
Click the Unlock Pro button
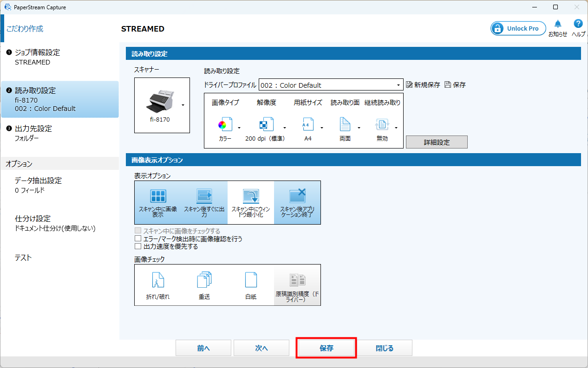click(x=518, y=28)
